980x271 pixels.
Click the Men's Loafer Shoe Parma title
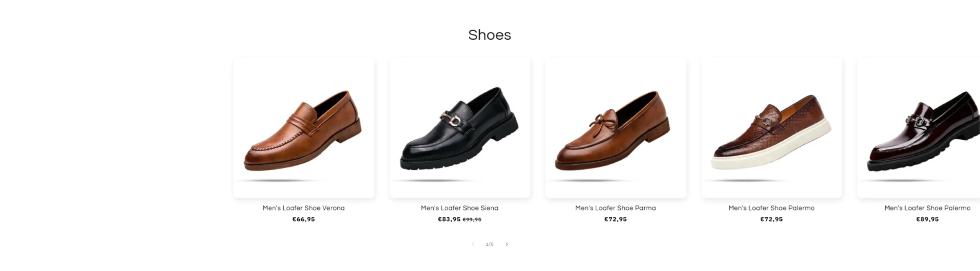(615, 208)
